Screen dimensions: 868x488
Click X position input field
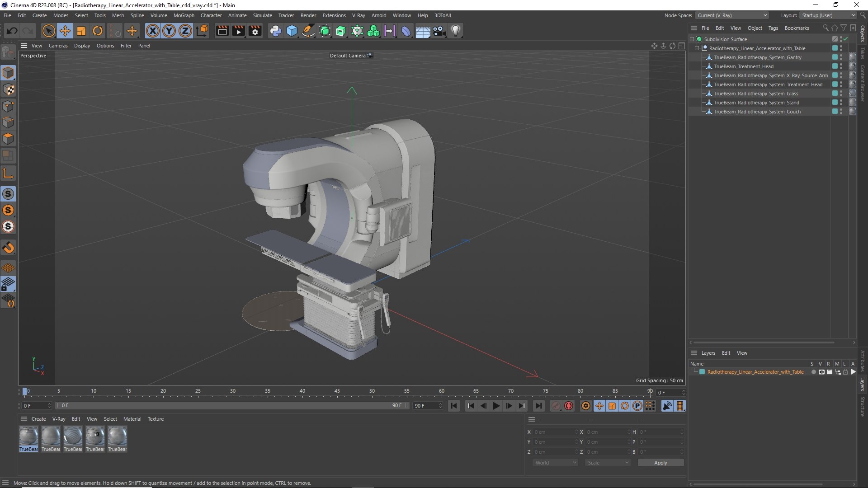point(556,432)
